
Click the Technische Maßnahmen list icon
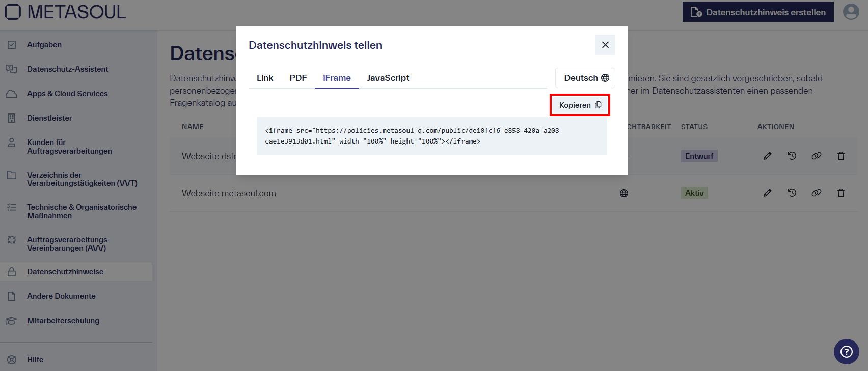pyautogui.click(x=12, y=207)
